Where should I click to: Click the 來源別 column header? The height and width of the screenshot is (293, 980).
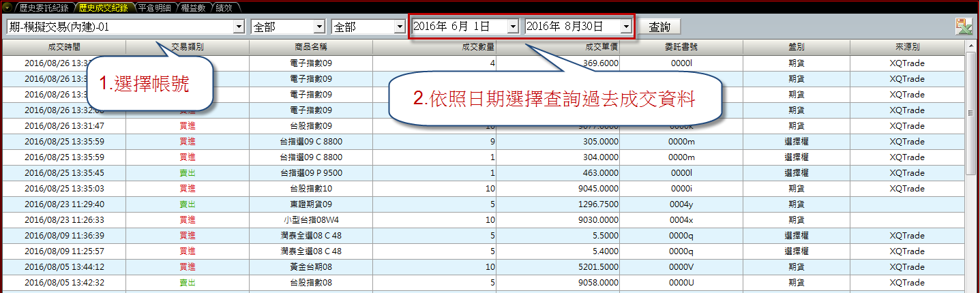(907, 47)
